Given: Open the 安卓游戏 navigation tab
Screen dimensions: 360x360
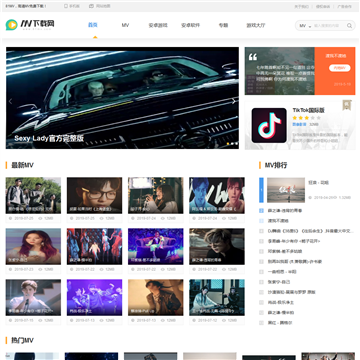Looking at the screenshot, I should coord(158,25).
